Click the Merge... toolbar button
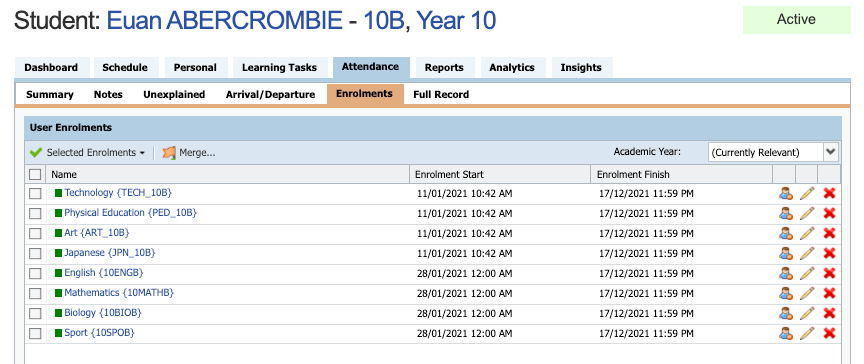The height and width of the screenshot is (364, 864). coord(189,153)
